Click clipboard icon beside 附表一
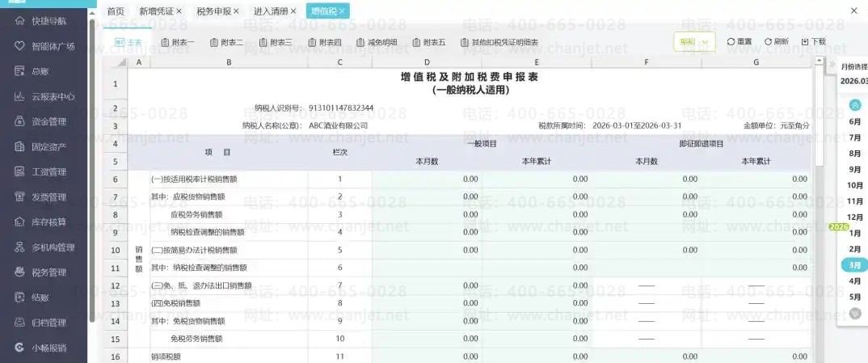 165,42
